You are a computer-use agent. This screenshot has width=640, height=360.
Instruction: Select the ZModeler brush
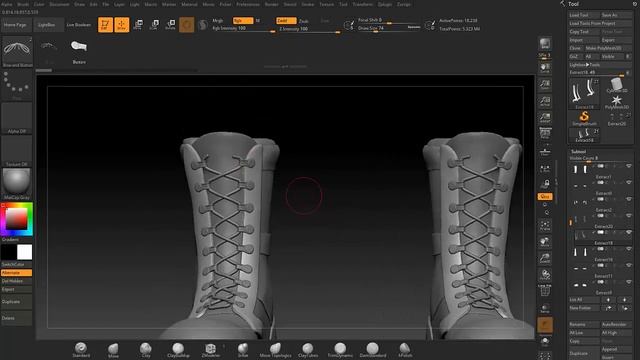tap(211, 349)
